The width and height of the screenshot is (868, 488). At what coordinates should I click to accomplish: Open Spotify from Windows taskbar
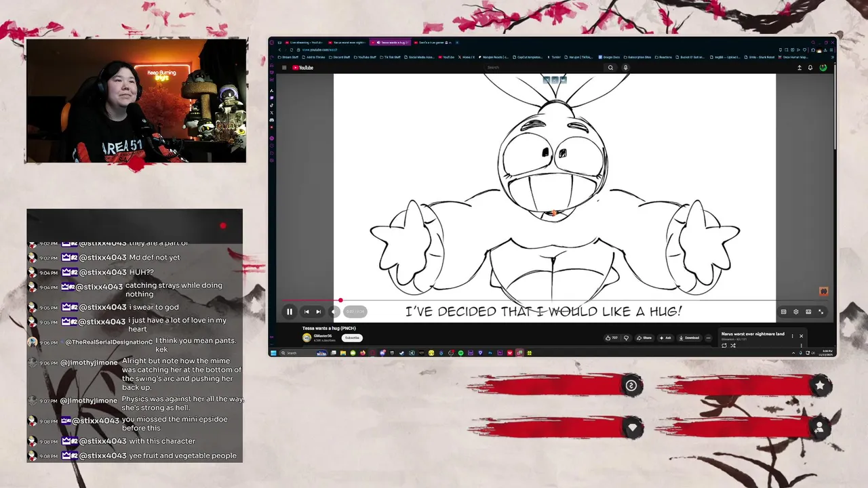pyautogui.click(x=460, y=353)
